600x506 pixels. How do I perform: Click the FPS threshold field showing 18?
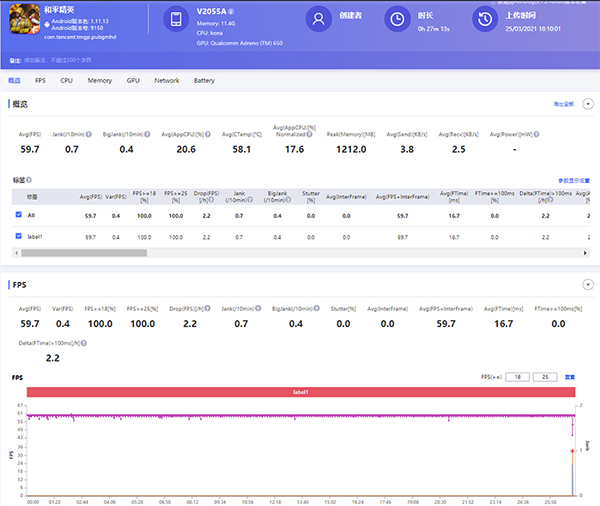coord(516,378)
